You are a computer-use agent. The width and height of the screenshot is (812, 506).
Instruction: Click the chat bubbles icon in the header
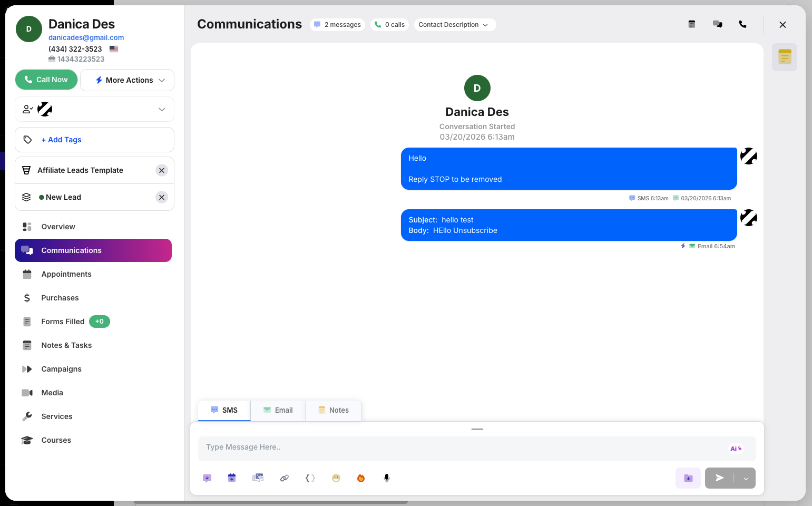pyautogui.click(x=717, y=24)
